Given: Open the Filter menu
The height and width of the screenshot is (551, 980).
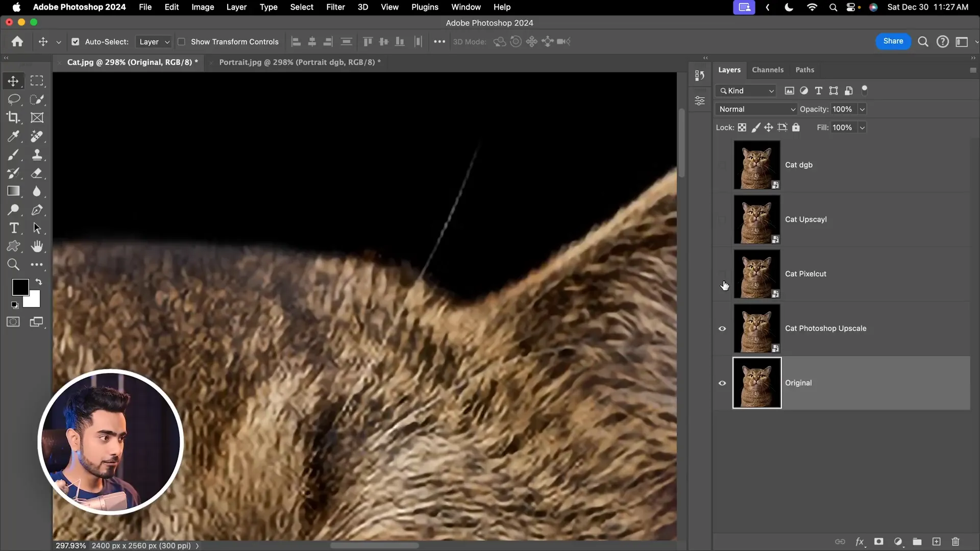Looking at the screenshot, I should click(x=335, y=7).
